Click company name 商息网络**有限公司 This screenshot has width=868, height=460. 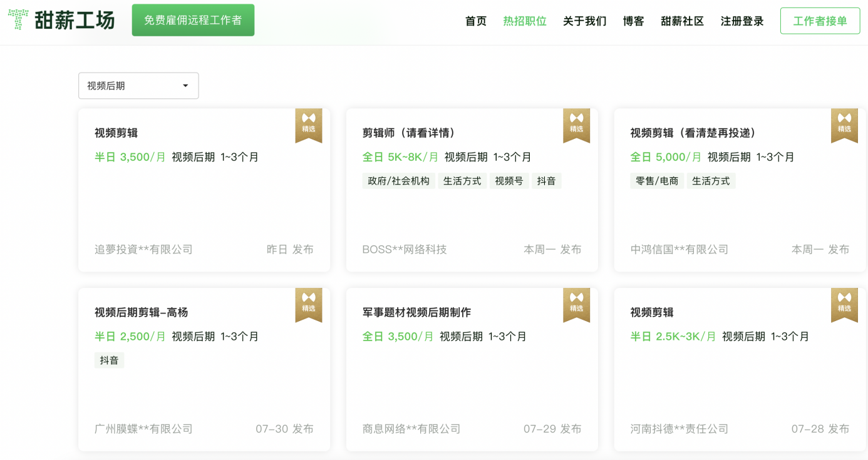click(411, 429)
